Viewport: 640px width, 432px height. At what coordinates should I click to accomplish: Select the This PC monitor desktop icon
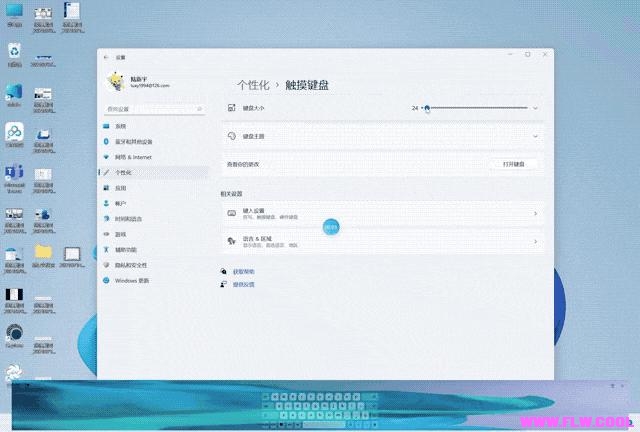pyautogui.click(x=15, y=15)
